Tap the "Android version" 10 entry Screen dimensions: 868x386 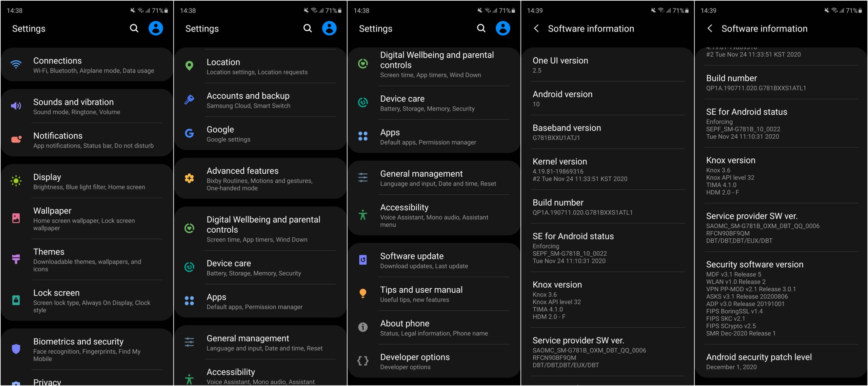click(x=608, y=98)
